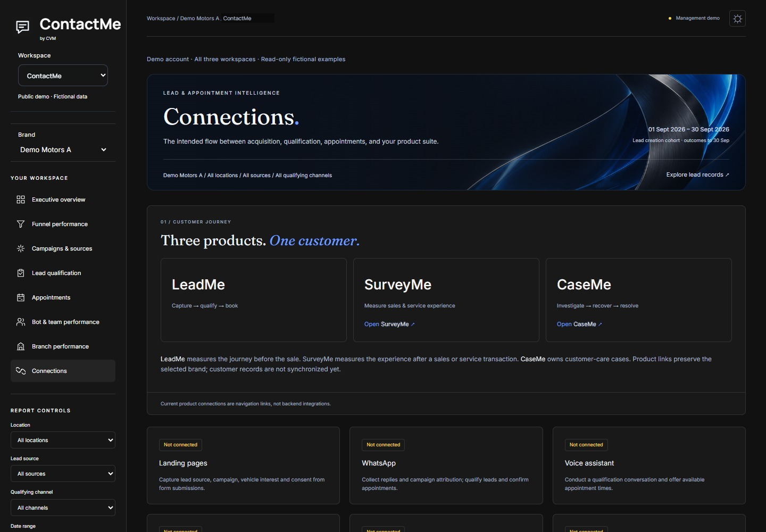Open Lead qualification clipboard icon

21,273
